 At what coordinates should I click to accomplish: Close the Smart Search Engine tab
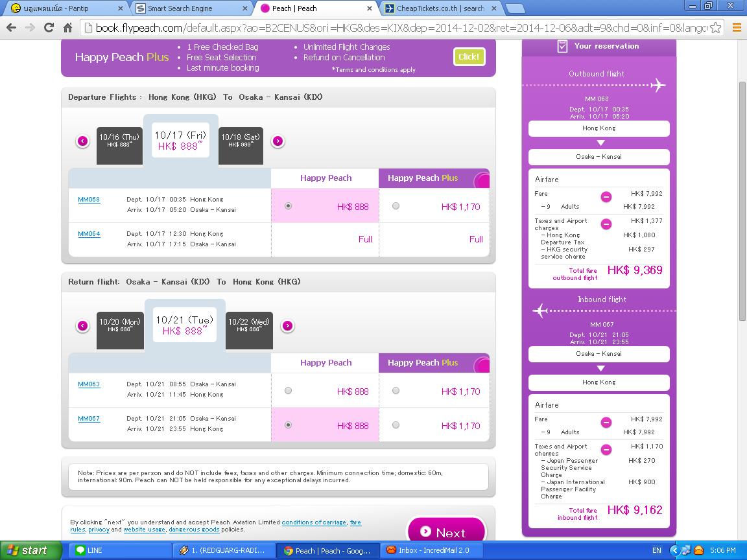click(x=245, y=8)
